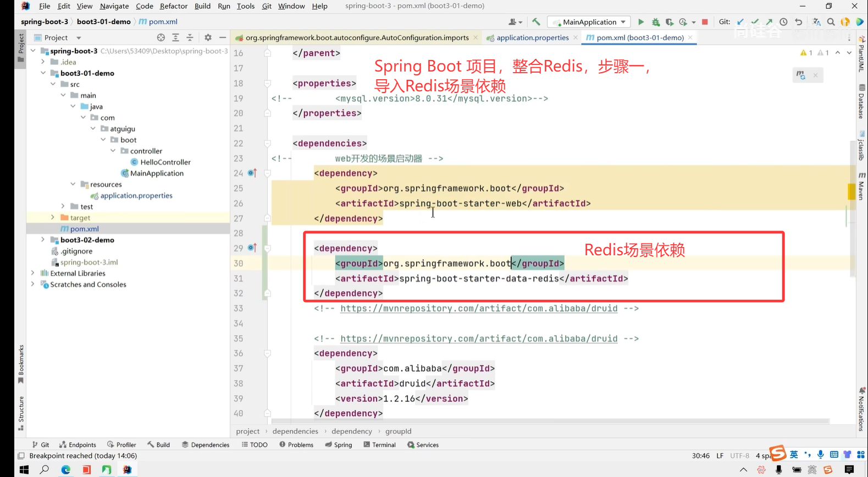Open the Services tool window
The image size is (868, 477).
[x=423, y=445]
